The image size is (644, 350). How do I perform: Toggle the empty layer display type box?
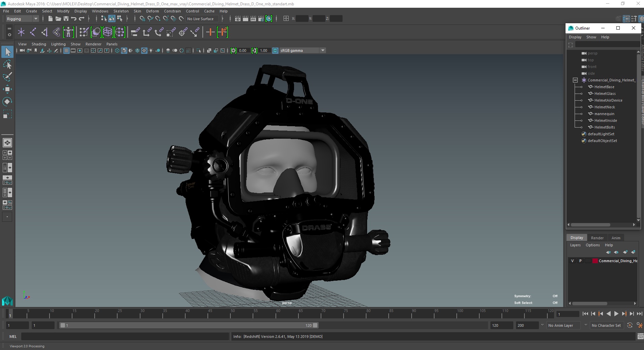(x=588, y=261)
